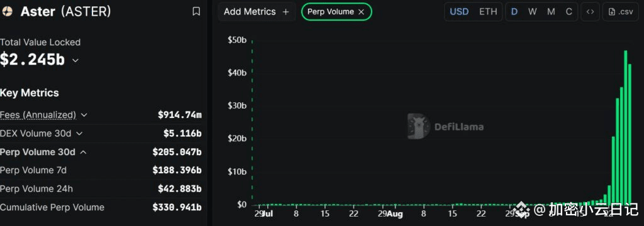Screen dimensions: 644x226
Task: Click the DefiLlama watermark logo
Action: (418, 126)
